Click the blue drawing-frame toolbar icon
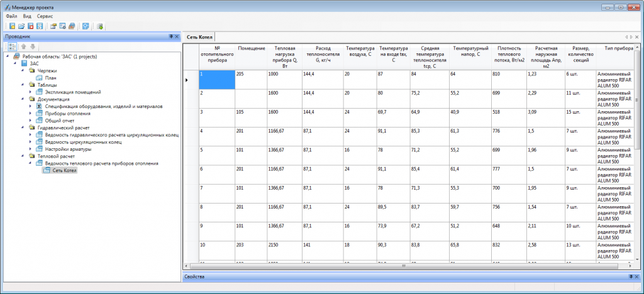The width and height of the screenshot is (644, 294). coord(86,26)
